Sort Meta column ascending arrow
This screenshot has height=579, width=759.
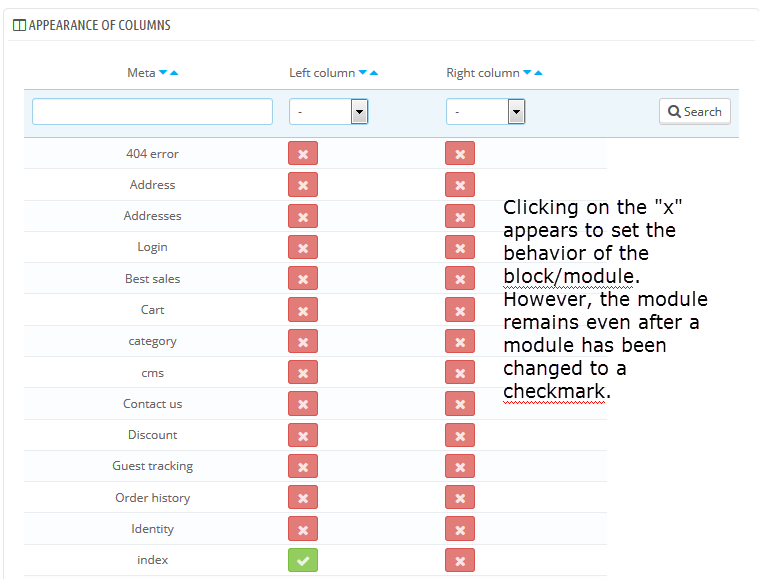174,73
